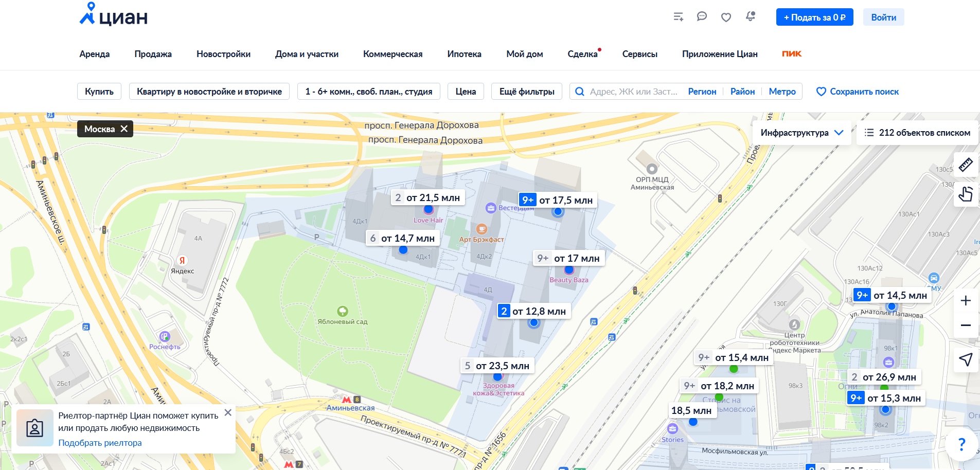Screen dimensions: 980x470
Task: Open map marker от 21,5 млн
Action: pyautogui.click(x=427, y=197)
